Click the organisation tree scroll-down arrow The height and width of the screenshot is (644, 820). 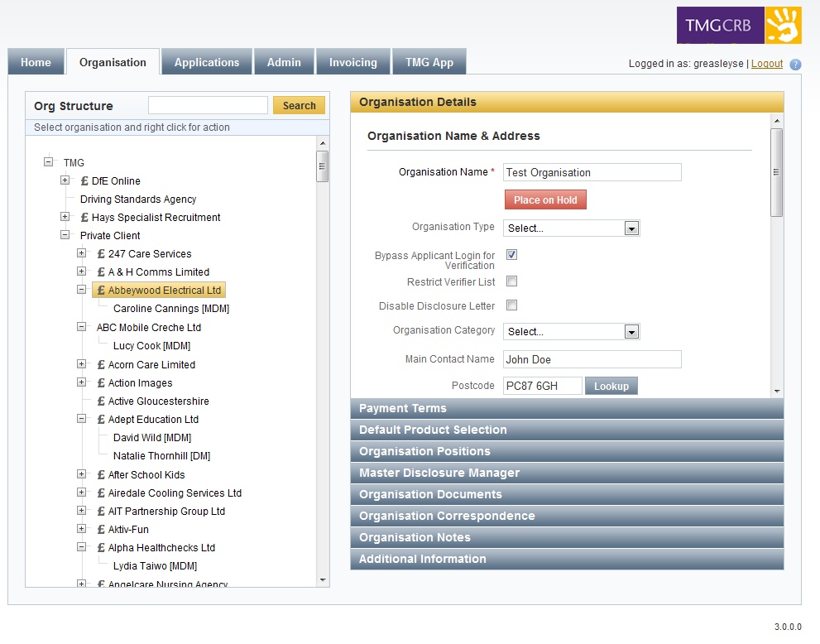pos(323,579)
